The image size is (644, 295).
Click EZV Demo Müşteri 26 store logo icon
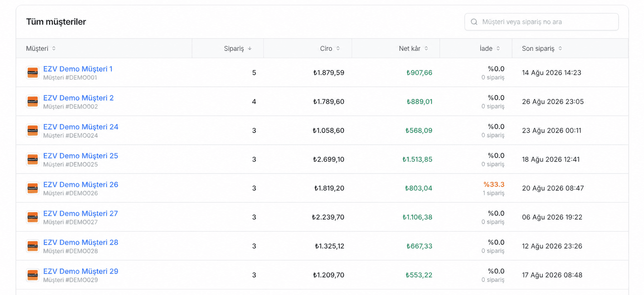tap(33, 188)
